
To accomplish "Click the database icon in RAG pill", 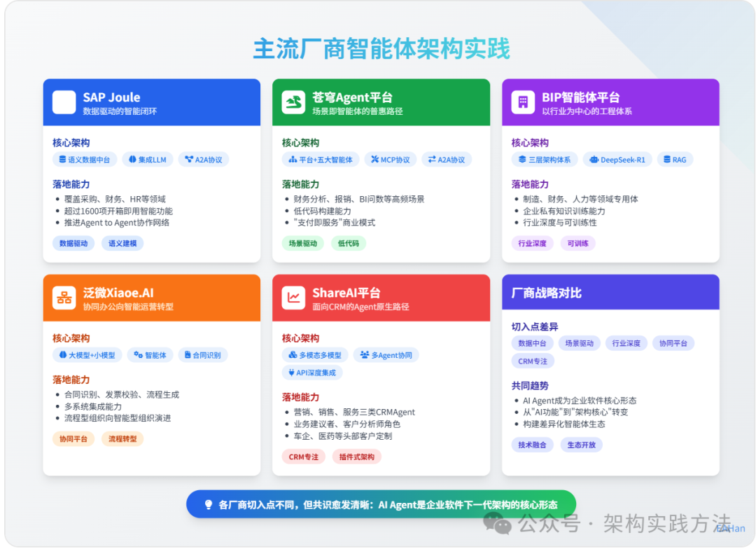I will pyautogui.click(x=667, y=159).
